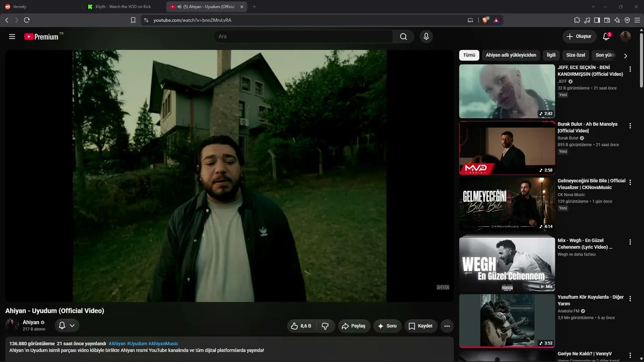Screen dimensions: 644x362
Task: Open the YouTube guide hamburger menu
Action: pyautogui.click(x=12, y=37)
